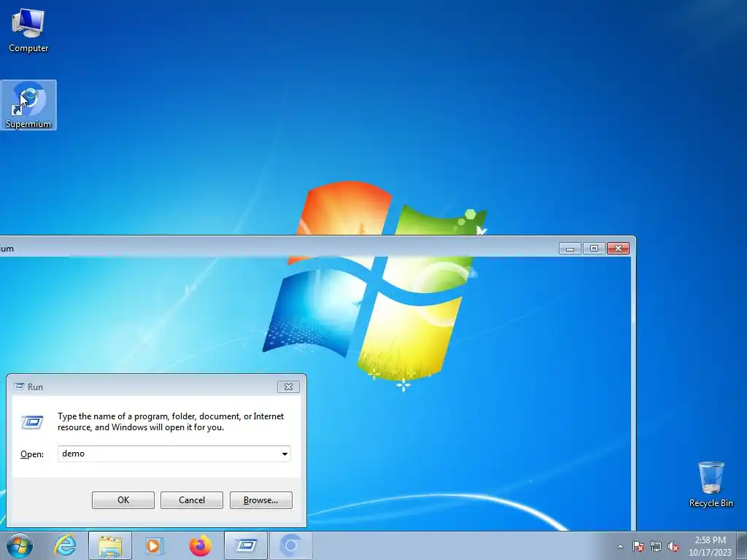
Task: Select the Recycle Bin desktop icon
Action: 711,484
